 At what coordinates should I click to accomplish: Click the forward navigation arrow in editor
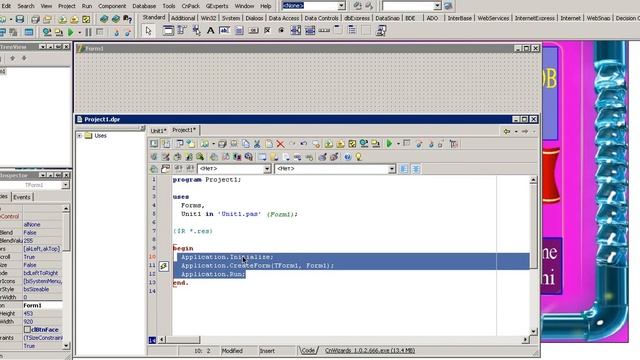[x=525, y=131]
